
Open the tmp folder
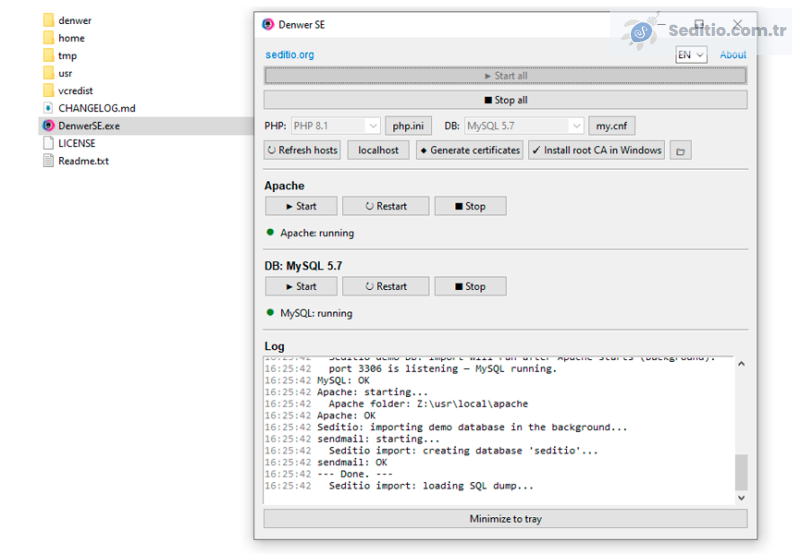click(x=60, y=56)
